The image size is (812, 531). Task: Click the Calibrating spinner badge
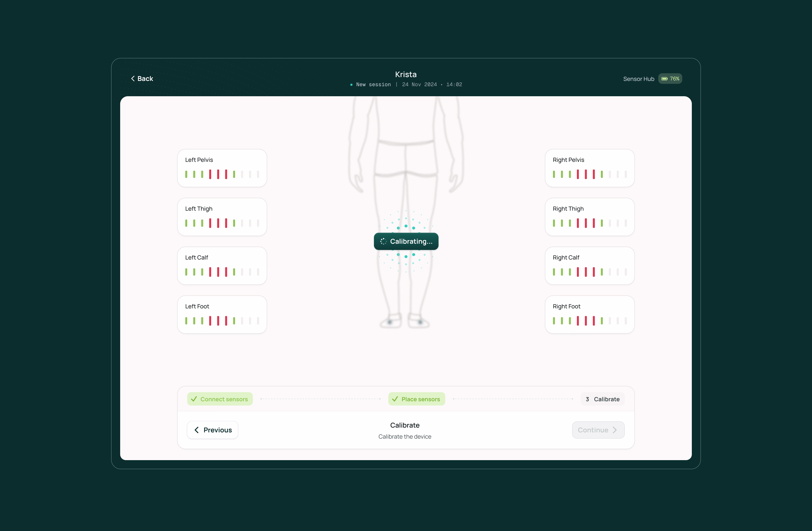[405, 241]
